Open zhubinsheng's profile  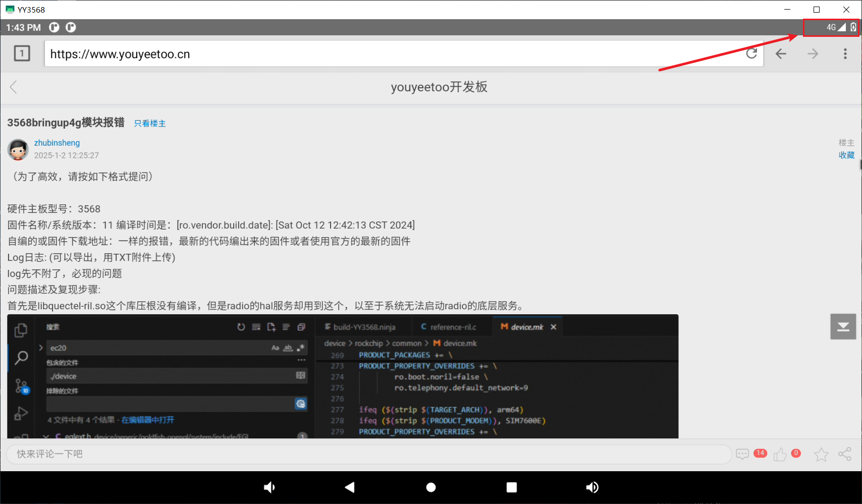(57, 143)
